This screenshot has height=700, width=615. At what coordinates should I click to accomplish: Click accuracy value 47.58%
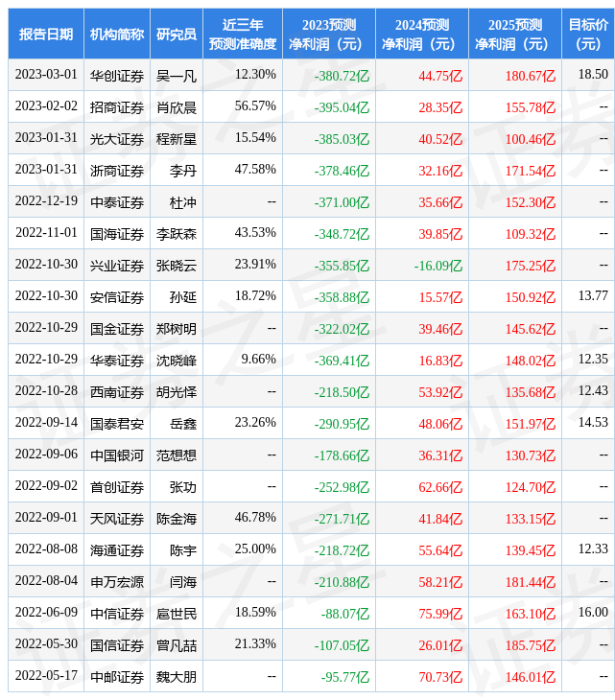(255, 169)
